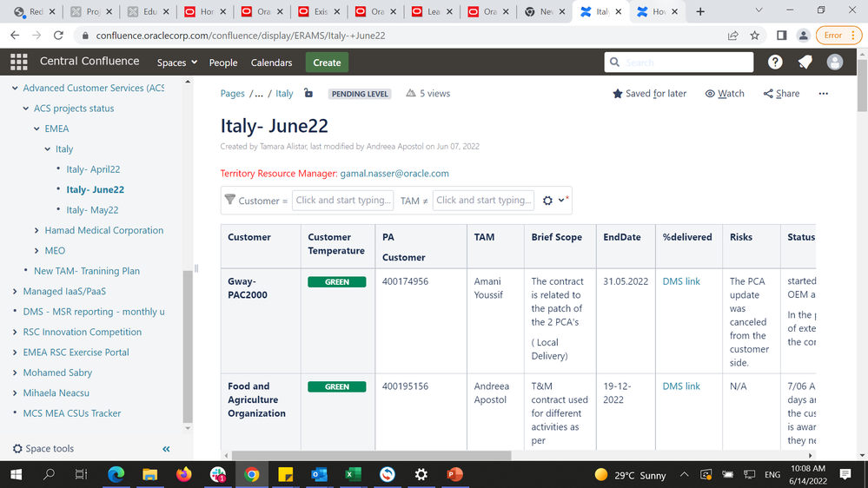This screenshot has width=868, height=488.
Task: Open Firefox from taskbar
Action: [x=183, y=475]
